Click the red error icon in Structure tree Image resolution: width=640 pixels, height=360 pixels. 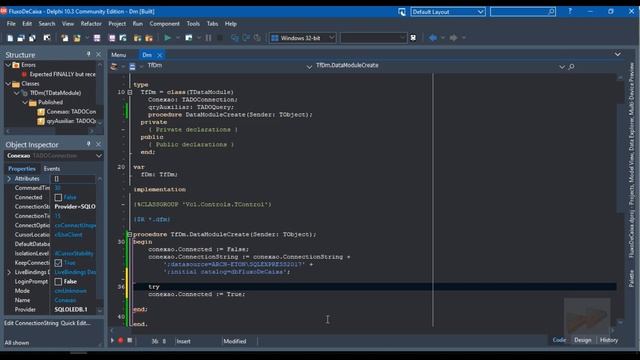point(24,74)
